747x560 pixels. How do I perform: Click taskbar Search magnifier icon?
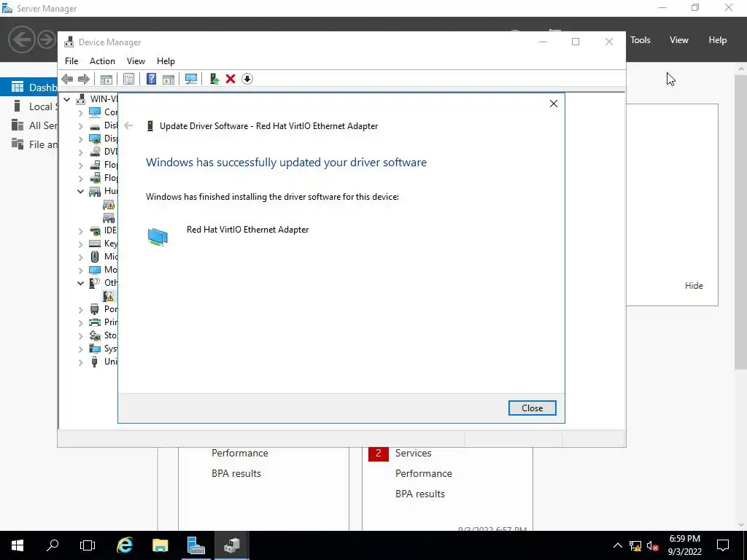click(53, 545)
